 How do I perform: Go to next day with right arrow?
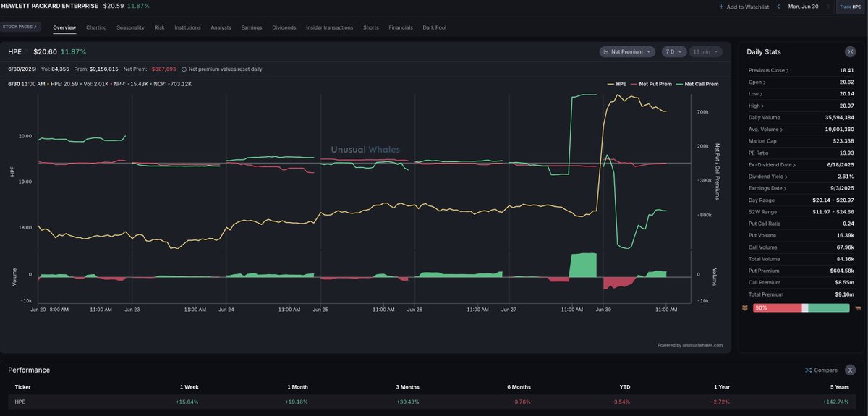829,7
